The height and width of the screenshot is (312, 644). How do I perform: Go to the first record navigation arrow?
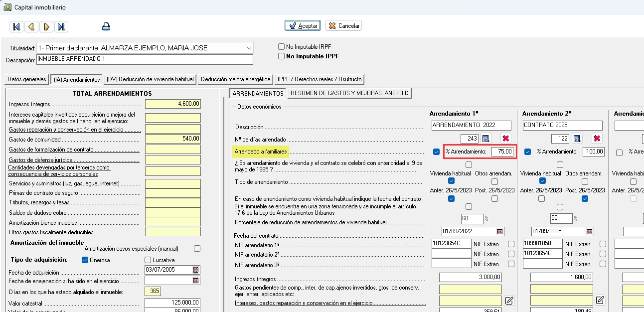point(16,27)
